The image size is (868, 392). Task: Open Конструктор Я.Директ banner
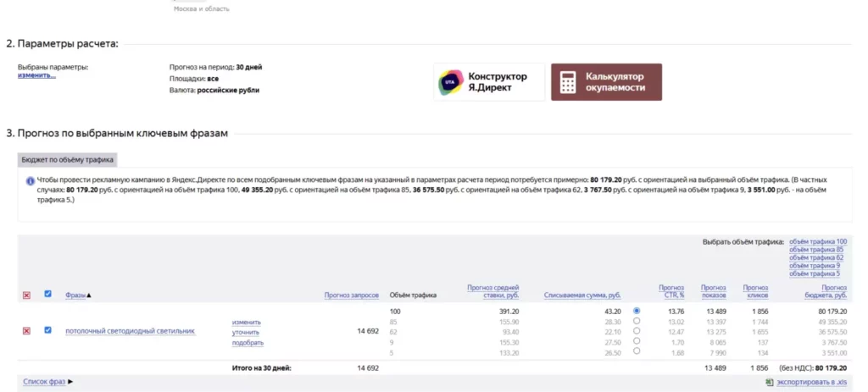pos(489,82)
